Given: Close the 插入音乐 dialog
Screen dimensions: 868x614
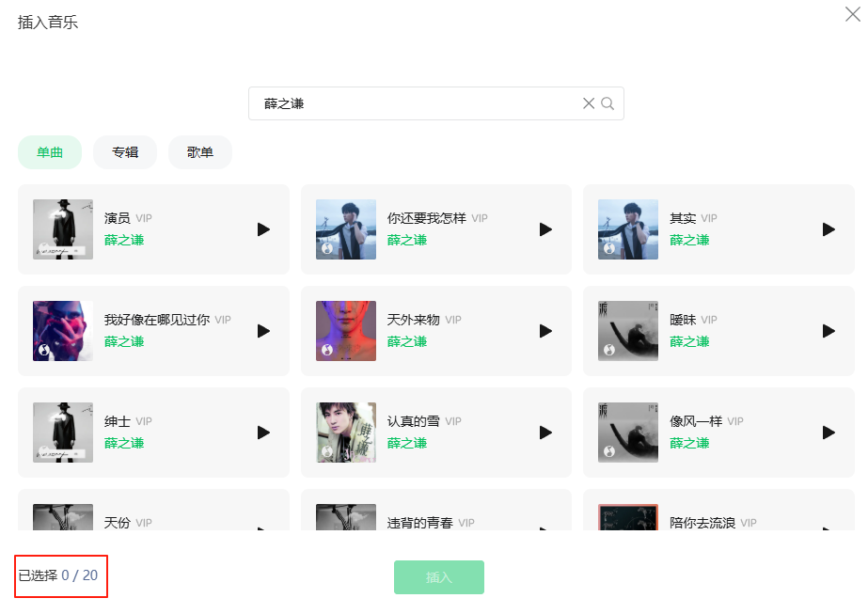Looking at the screenshot, I should pos(852,15).
